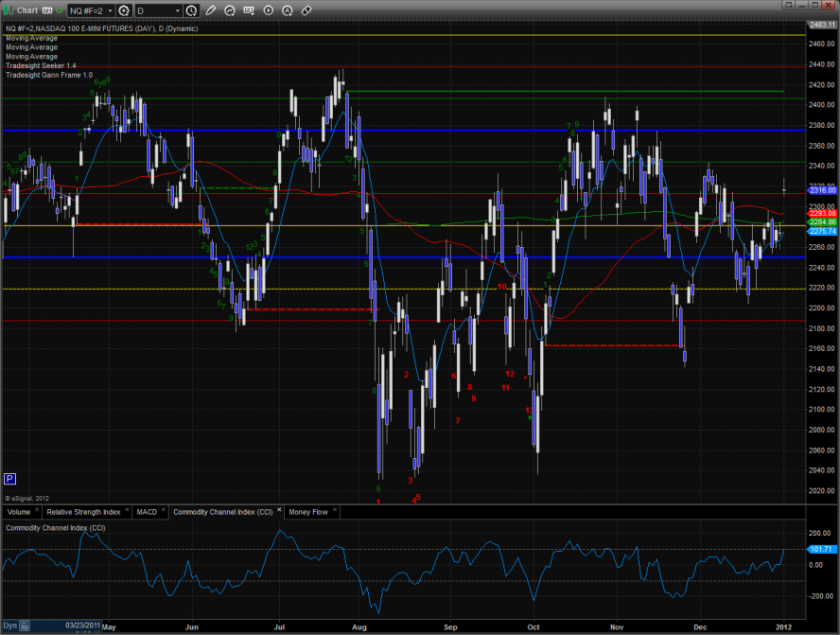Click the Jul label on time axis

pyautogui.click(x=278, y=627)
